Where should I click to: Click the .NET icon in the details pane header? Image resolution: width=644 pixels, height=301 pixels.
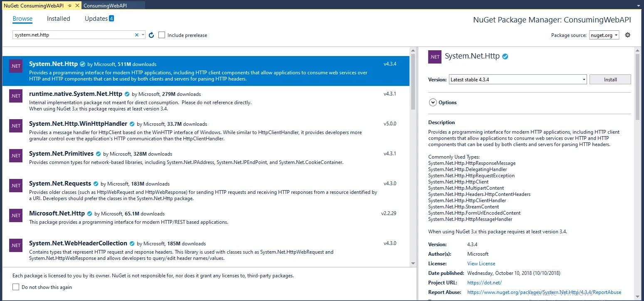(435, 57)
